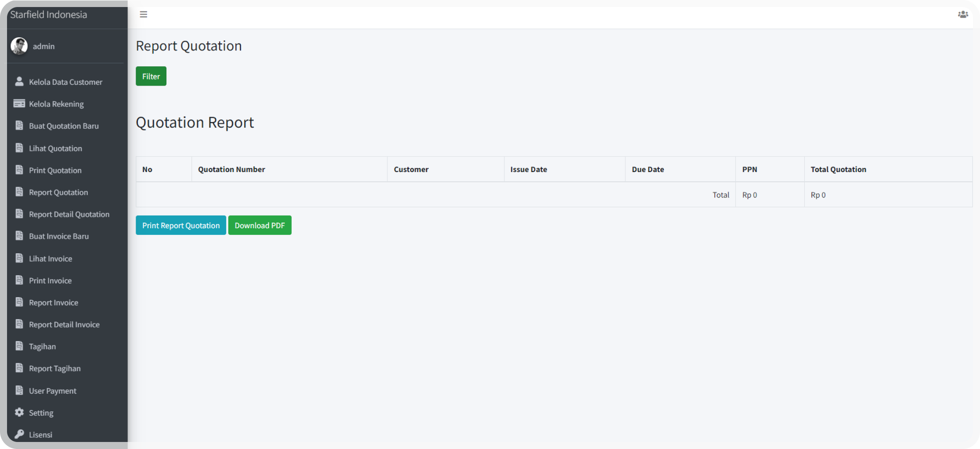Open Lihat Quotation menu item
This screenshot has height=449, width=980.
(55, 148)
